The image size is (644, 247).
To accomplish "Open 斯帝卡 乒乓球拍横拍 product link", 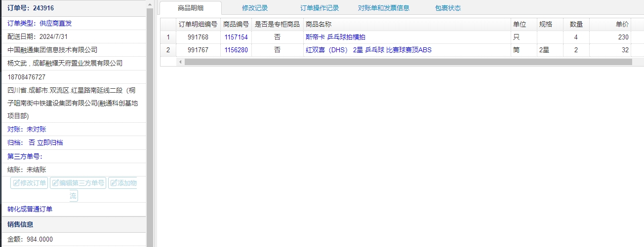I will [335, 37].
